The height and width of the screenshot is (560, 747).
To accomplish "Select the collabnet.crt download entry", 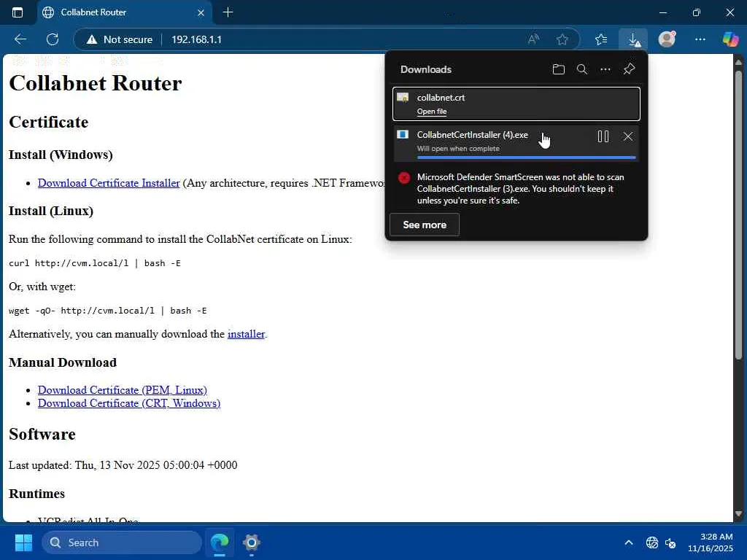I will click(516, 104).
